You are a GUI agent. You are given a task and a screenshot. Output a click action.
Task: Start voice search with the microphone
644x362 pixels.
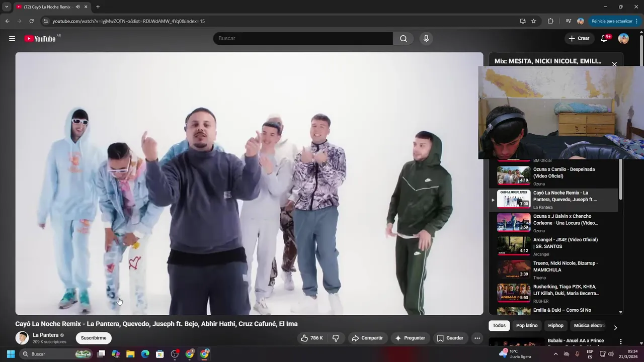(x=426, y=39)
